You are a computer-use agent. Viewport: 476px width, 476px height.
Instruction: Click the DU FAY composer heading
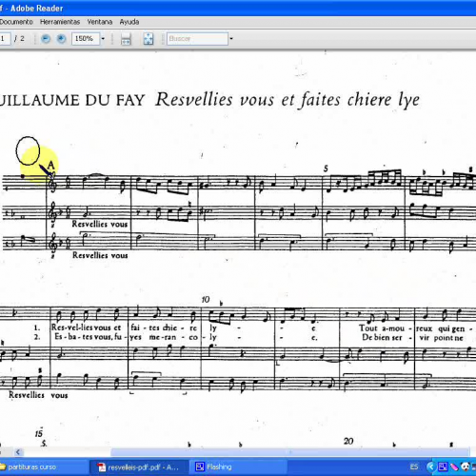coord(115,101)
